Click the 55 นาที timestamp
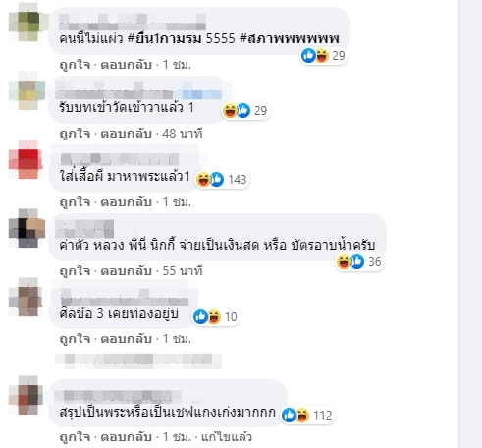 pyautogui.click(x=183, y=271)
